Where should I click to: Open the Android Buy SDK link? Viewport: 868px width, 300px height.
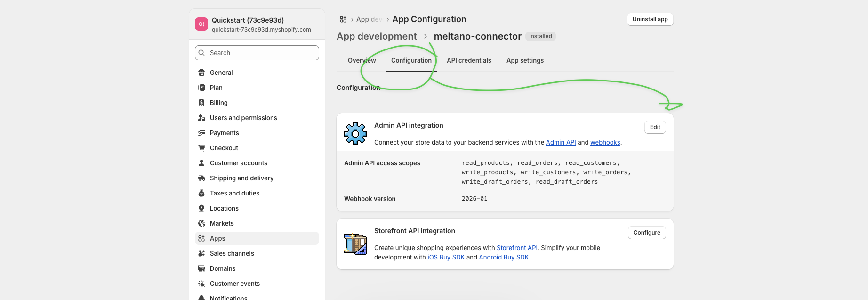click(504, 257)
